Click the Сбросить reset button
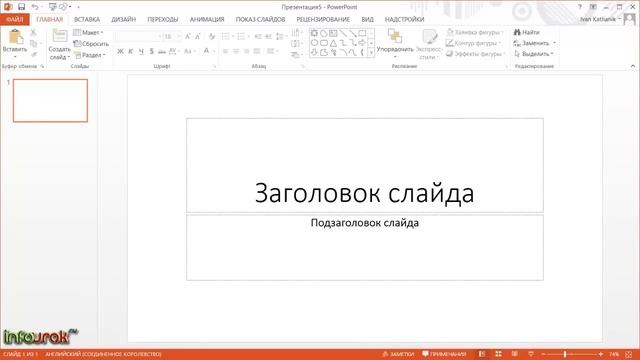The height and width of the screenshot is (360, 640). [x=91, y=43]
